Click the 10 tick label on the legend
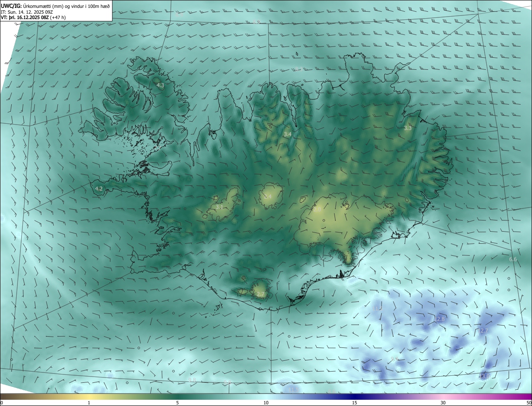Image resolution: width=532 pixels, height=406 pixels. click(266, 403)
